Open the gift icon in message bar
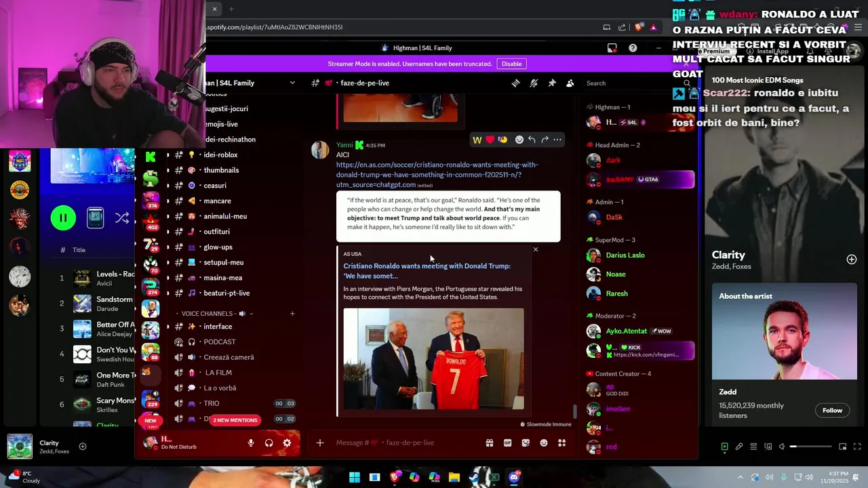 click(x=489, y=443)
